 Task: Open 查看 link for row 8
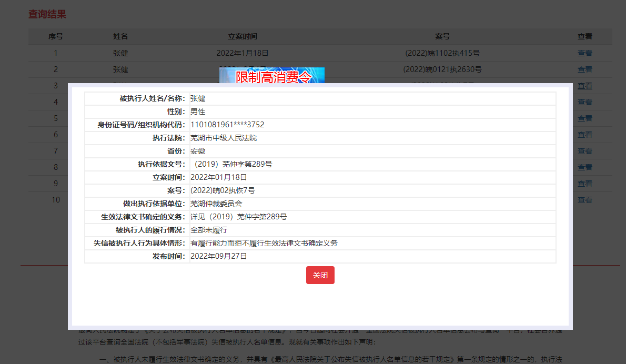tap(585, 167)
